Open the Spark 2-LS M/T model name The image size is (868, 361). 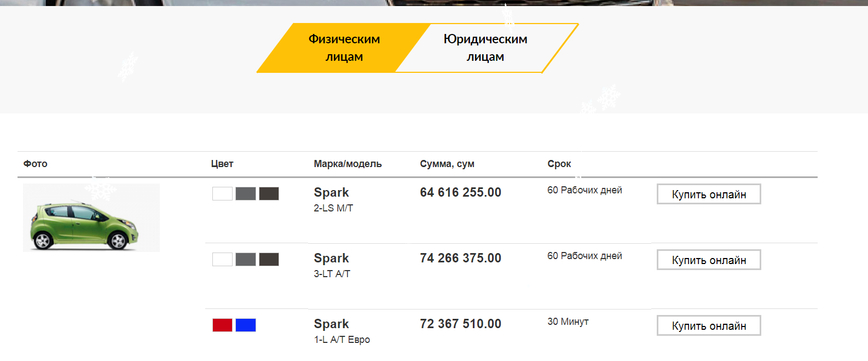(x=331, y=193)
